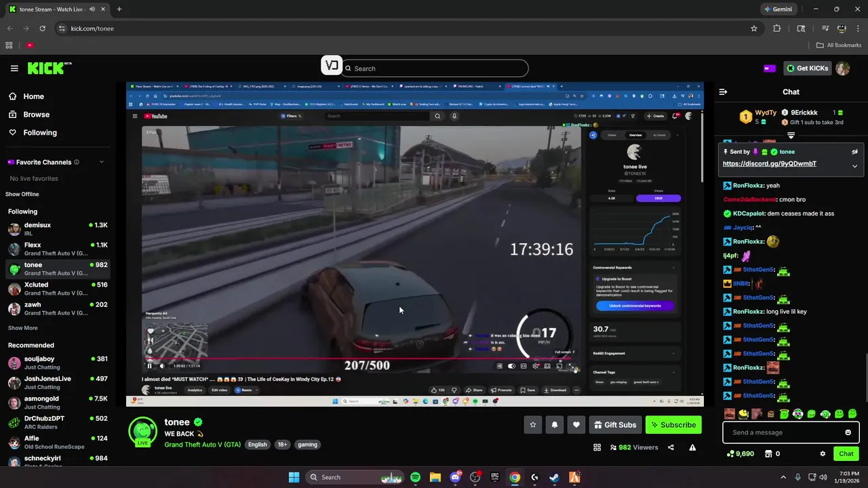The image size is (868, 488).
Task: Check the 9,690 channel points balance
Action: (x=741, y=453)
